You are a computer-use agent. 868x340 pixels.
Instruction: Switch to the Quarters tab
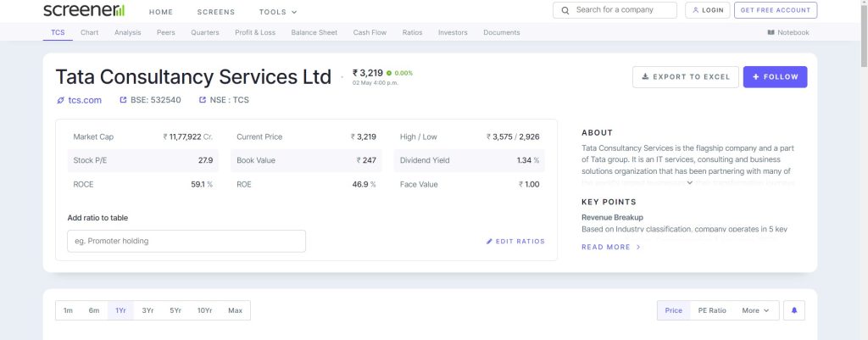tap(205, 33)
